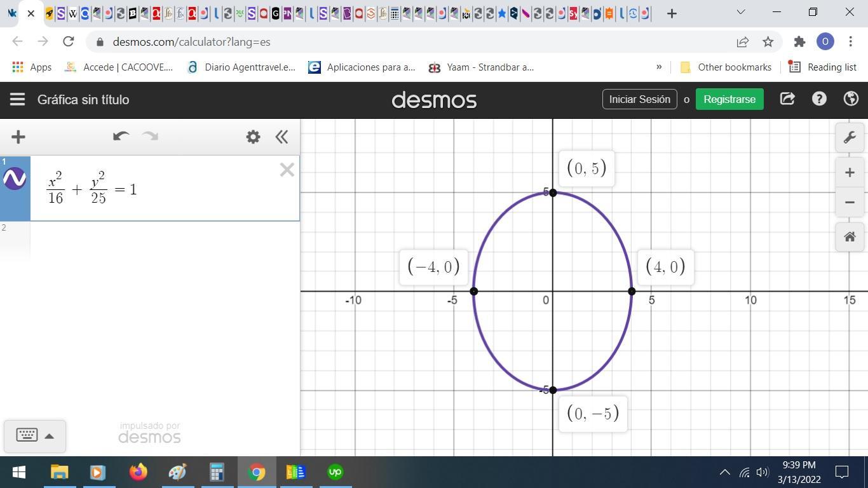Image resolution: width=868 pixels, height=488 pixels.
Task: Open Calculator from taskbar
Action: [x=217, y=472]
